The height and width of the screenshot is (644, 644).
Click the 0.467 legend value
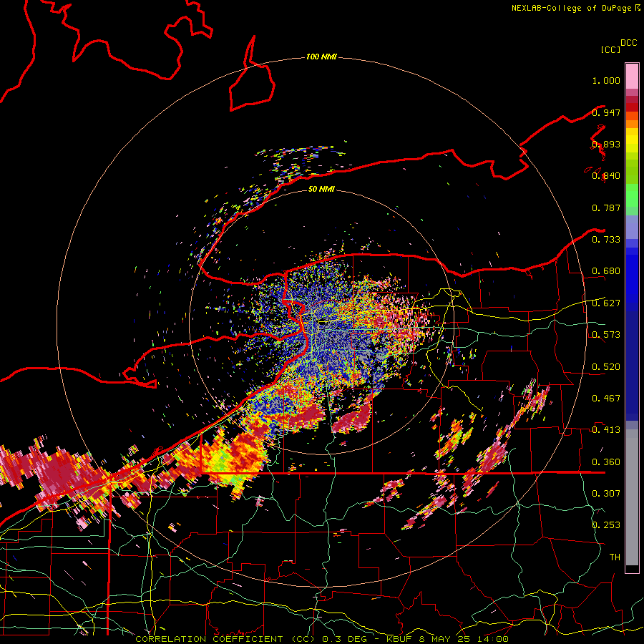tap(606, 399)
